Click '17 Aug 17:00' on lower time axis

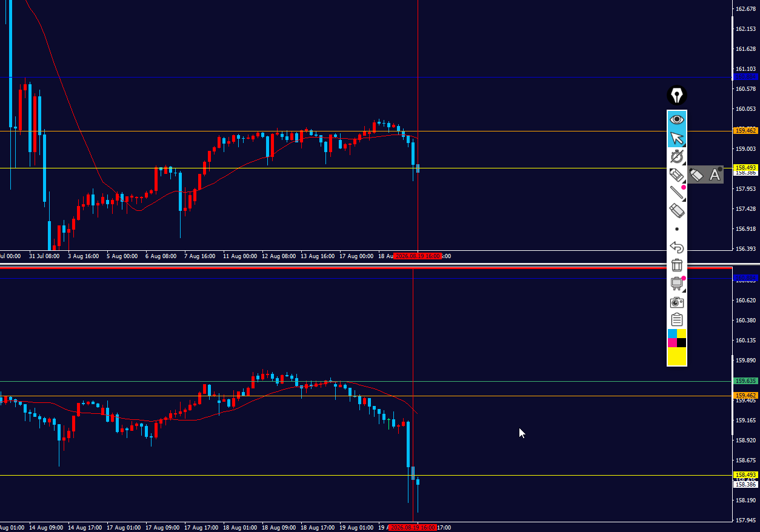201,528
